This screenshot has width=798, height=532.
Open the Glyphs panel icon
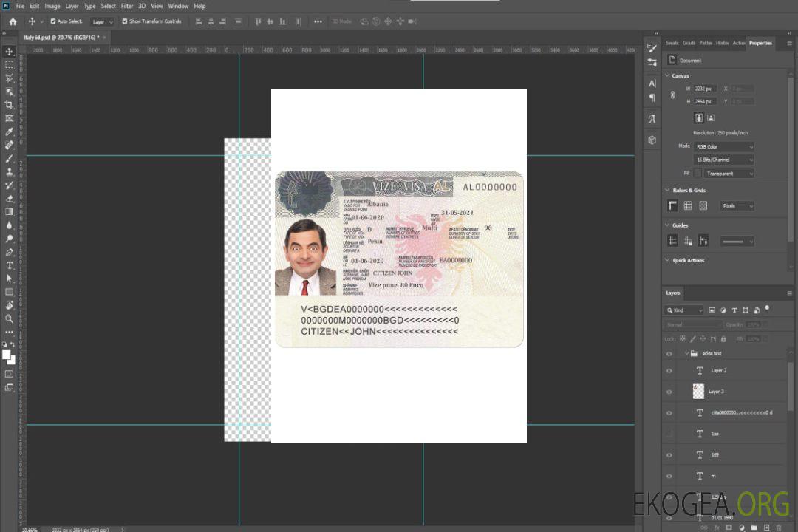[x=652, y=119]
